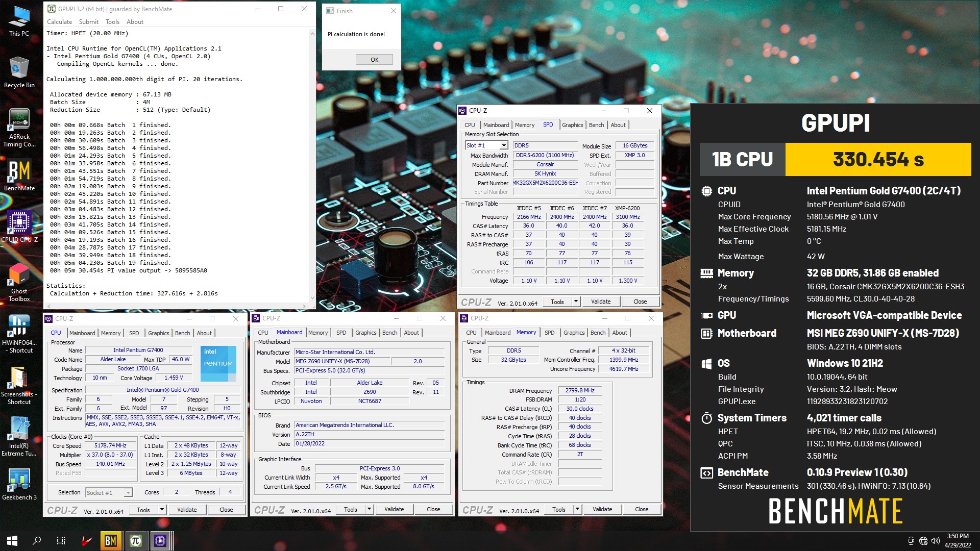Screen dimensions: 980x551
Task: Click the MEG Z690 UNIFY-X model field
Action: 342,361
